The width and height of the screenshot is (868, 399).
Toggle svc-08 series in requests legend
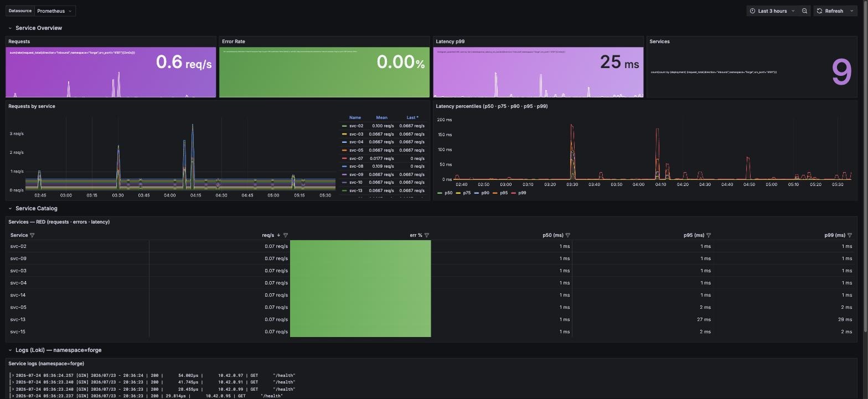(356, 167)
